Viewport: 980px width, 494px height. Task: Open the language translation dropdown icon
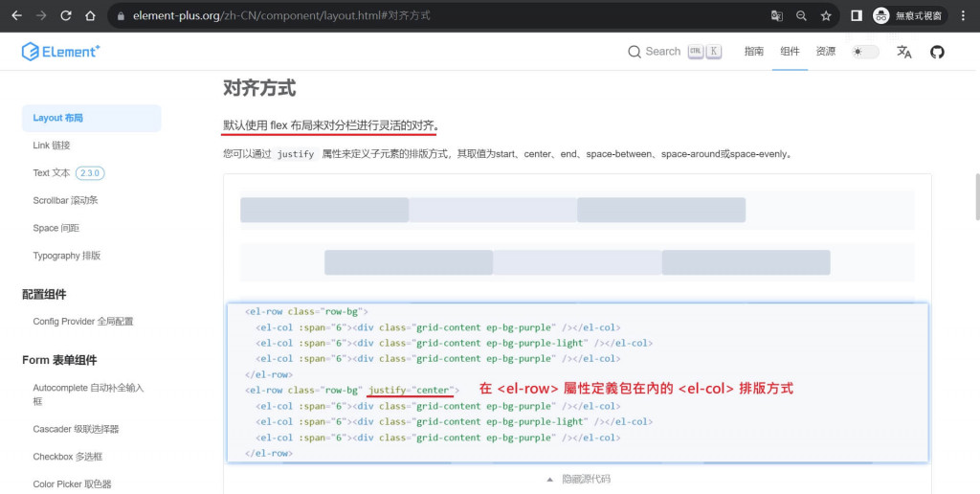[x=903, y=52]
